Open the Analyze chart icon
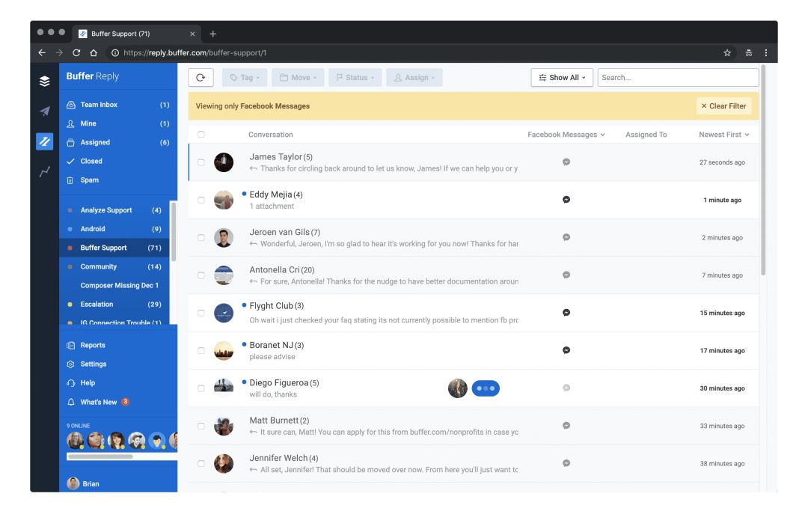 (x=45, y=171)
